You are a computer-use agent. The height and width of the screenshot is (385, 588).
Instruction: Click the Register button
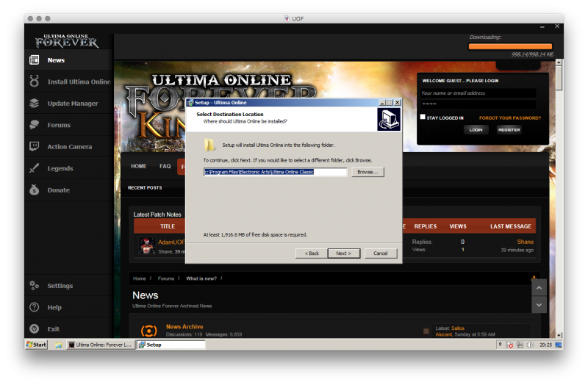click(x=509, y=130)
